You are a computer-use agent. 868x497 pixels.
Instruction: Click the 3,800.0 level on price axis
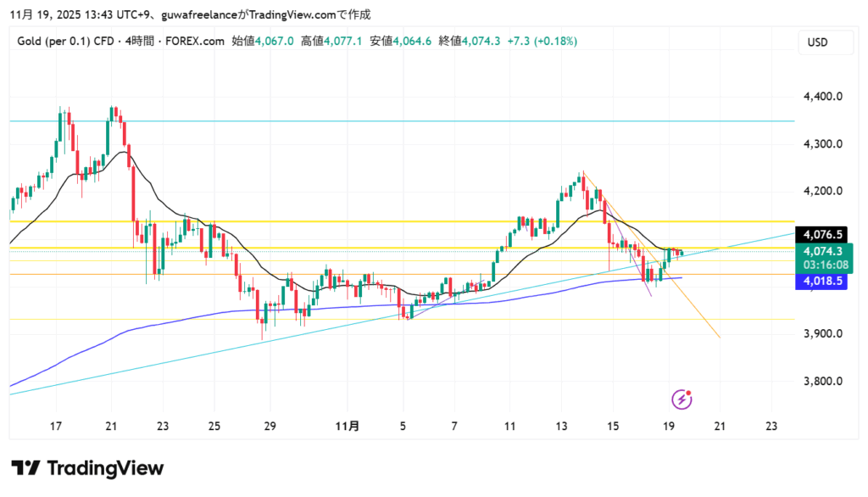click(821, 382)
